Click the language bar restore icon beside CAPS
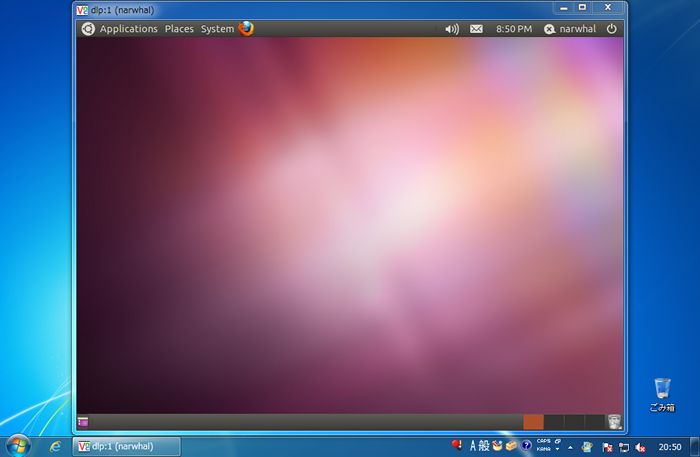Image resolution: width=700 pixels, height=457 pixels. 558,441
